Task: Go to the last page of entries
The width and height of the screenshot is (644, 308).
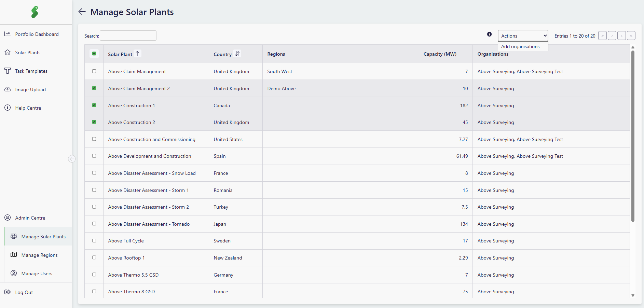Action: click(631, 36)
